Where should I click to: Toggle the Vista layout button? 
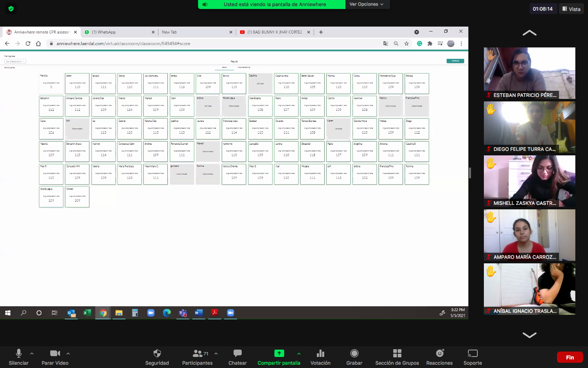(x=571, y=9)
